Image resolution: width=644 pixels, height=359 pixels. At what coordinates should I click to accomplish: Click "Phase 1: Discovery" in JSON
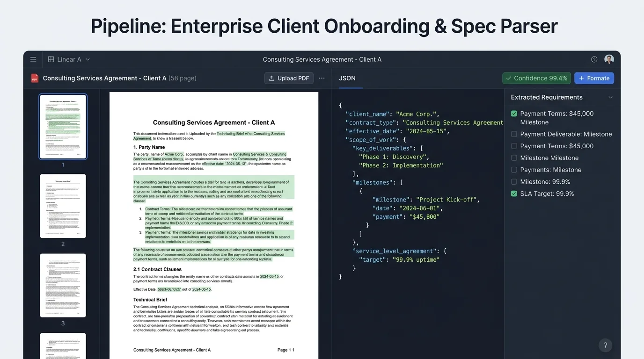tap(394, 157)
